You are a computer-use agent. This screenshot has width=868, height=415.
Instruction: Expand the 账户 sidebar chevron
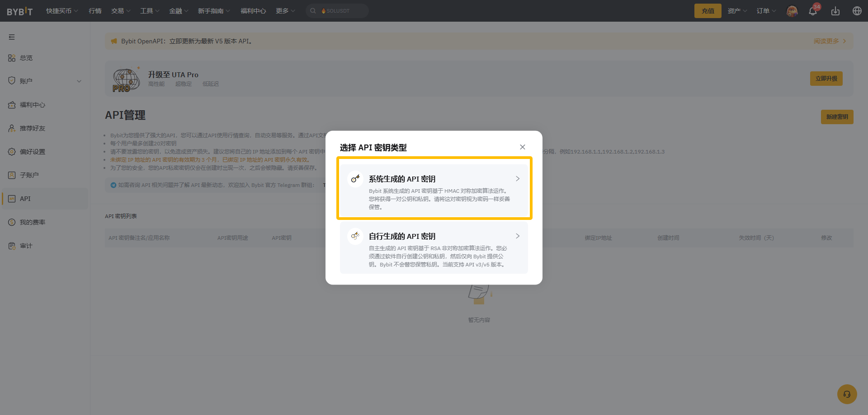coord(79,81)
